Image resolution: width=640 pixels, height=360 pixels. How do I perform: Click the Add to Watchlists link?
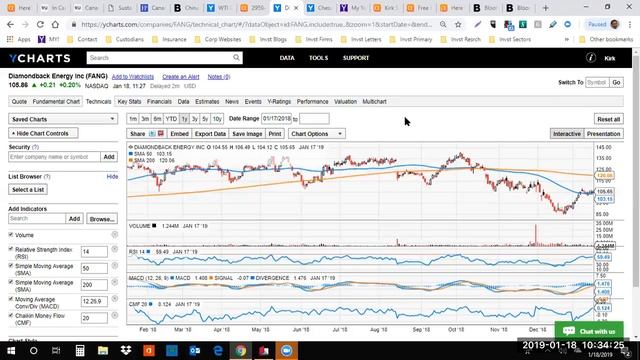pyautogui.click(x=133, y=77)
